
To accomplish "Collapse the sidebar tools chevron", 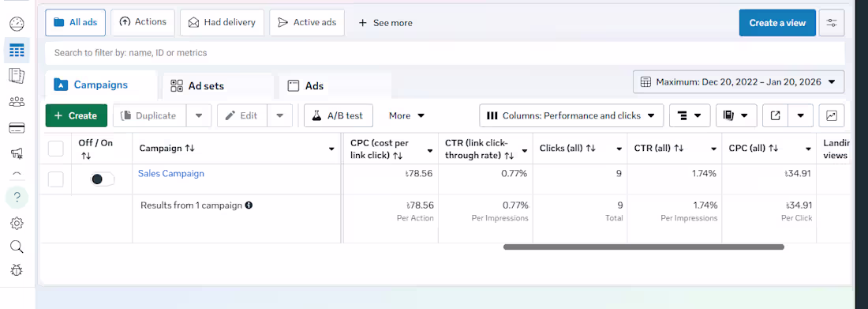I will tap(17, 174).
